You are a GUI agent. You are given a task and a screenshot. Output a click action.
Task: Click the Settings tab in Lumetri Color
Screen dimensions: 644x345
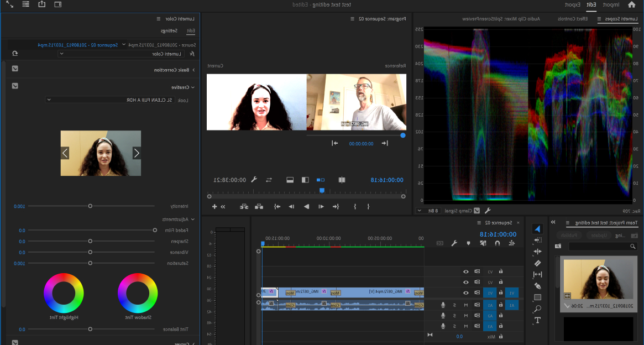pos(169,31)
